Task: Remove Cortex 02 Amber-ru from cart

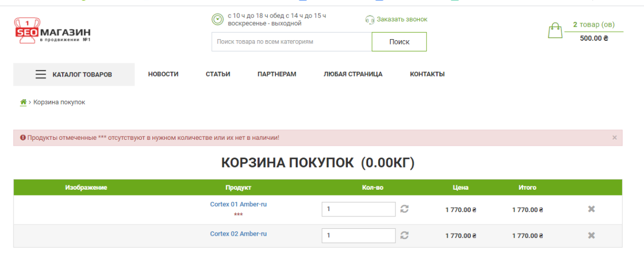Action: (591, 235)
